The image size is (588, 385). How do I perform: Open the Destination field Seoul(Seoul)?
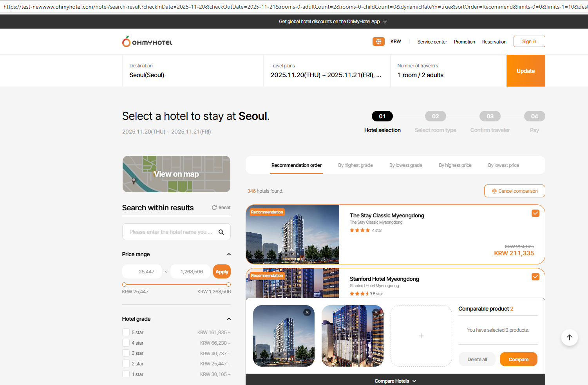(193, 71)
